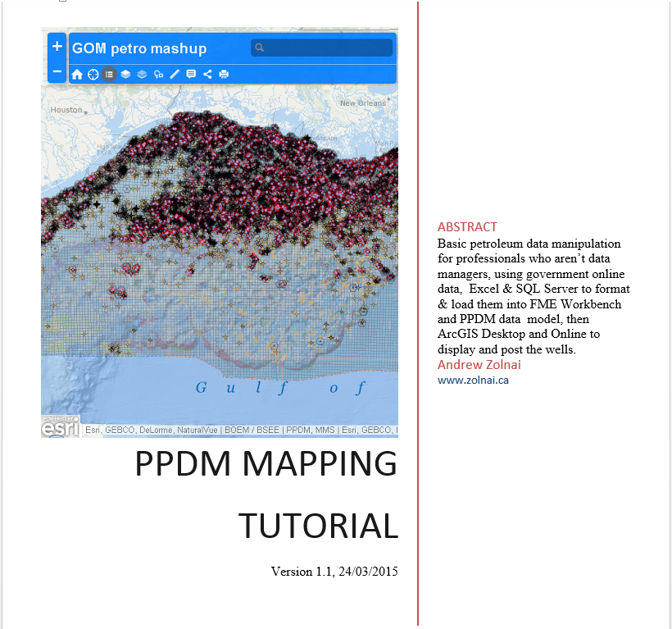Zoom out with the minus button
672x629 pixels.
pyautogui.click(x=56, y=71)
